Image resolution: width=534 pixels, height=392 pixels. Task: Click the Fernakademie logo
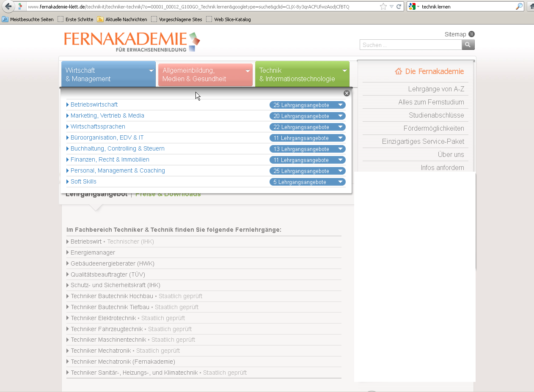coord(132,42)
